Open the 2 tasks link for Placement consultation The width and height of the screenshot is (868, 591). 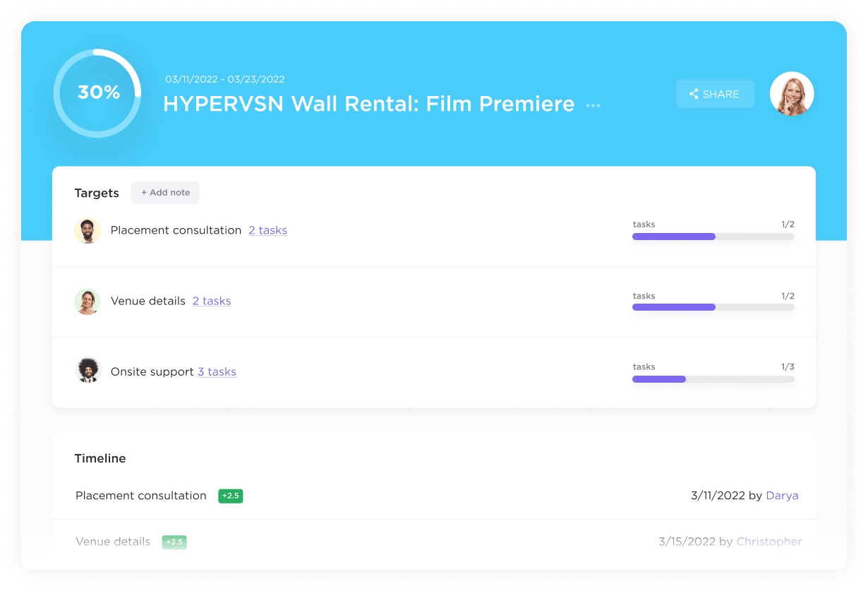pos(267,230)
